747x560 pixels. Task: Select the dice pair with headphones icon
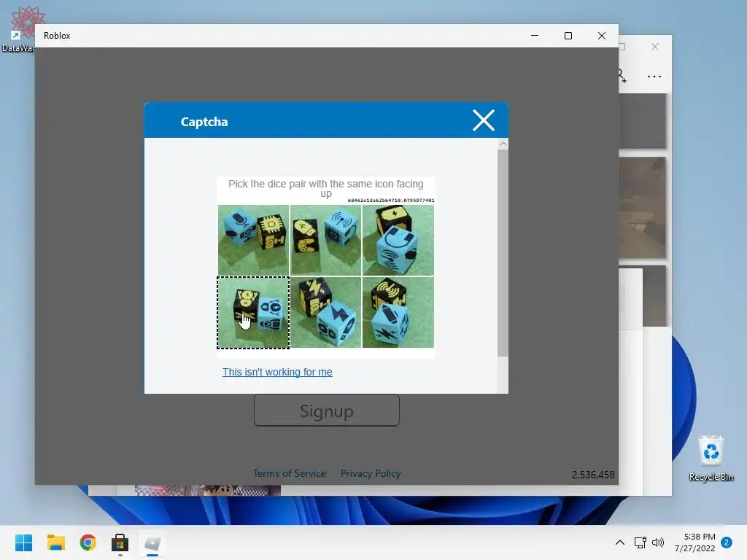pos(398,240)
